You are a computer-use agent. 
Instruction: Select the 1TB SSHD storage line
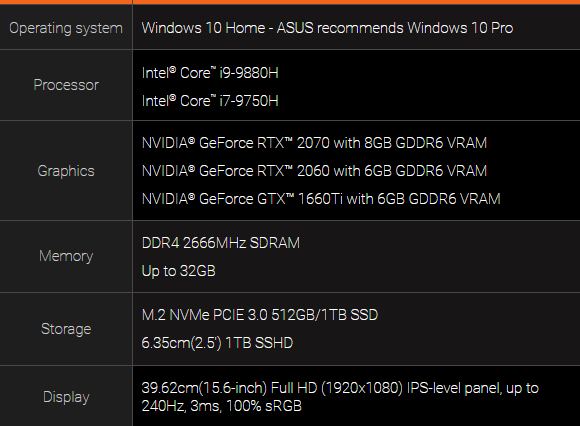217,343
